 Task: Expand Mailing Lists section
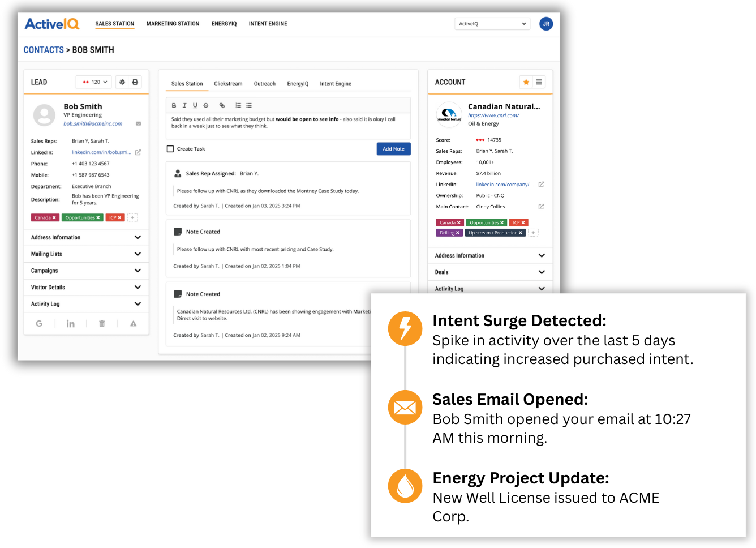(x=86, y=254)
